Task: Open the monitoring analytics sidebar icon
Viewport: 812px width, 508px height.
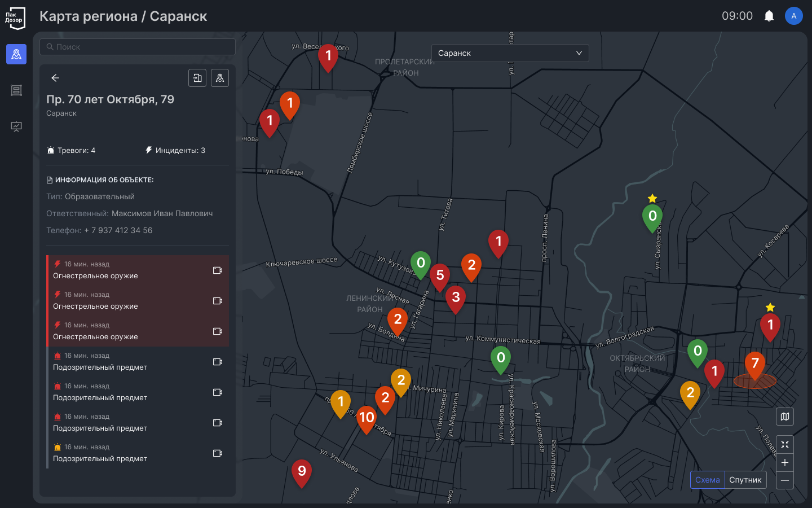Action: click(16, 126)
